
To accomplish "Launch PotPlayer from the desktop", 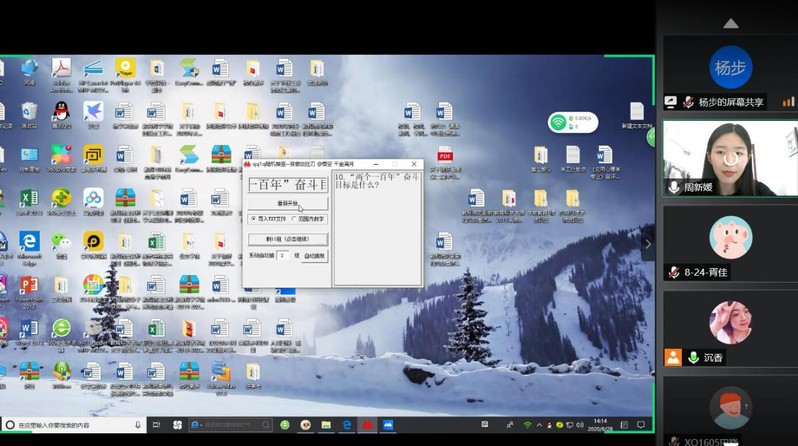I will pos(125,69).
